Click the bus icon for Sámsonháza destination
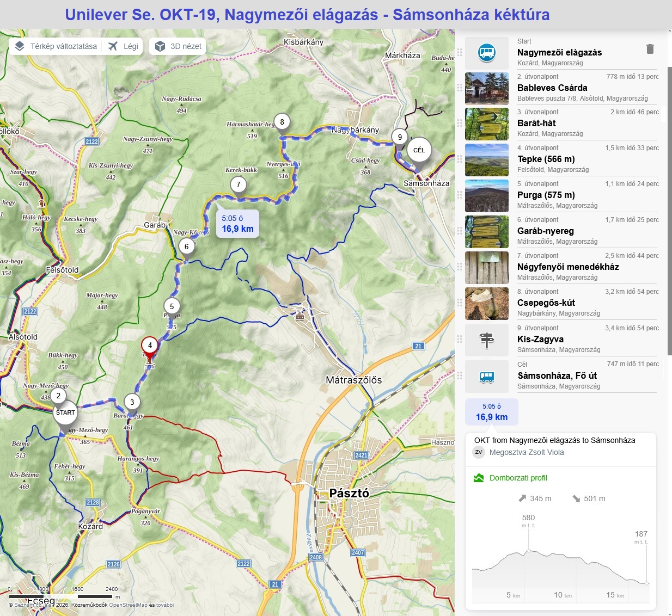The image size is (672, 616). coord(487,377)
